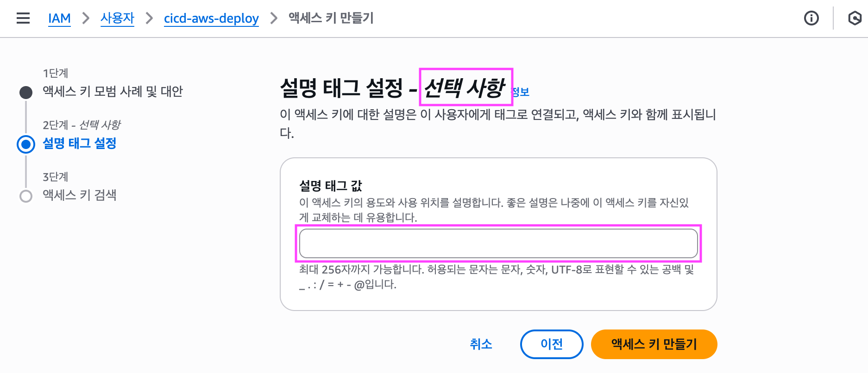Image resolution: width=868 pixels, height=373 pixels.
Task: Click the filled step 1 circle marker
Action: point(26,92)
